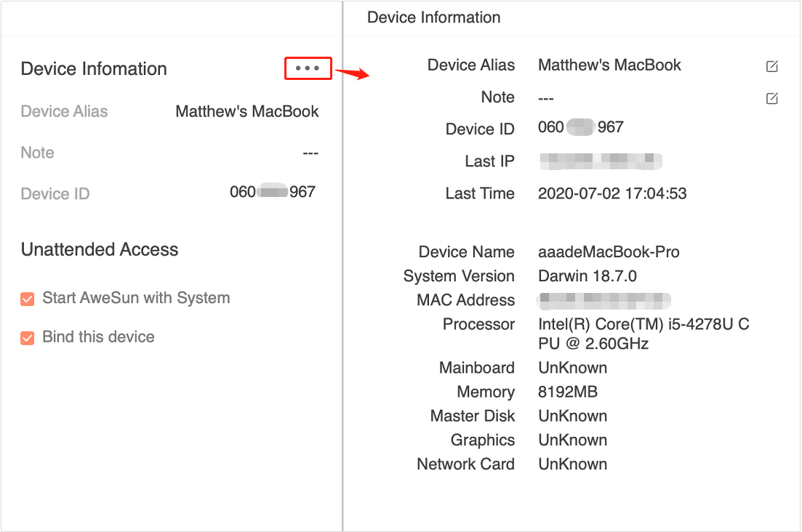Toggle the Start AweSun with System checkbox
Screen dimensions: 802x532
pyautogui.click(x=28, y=299)
